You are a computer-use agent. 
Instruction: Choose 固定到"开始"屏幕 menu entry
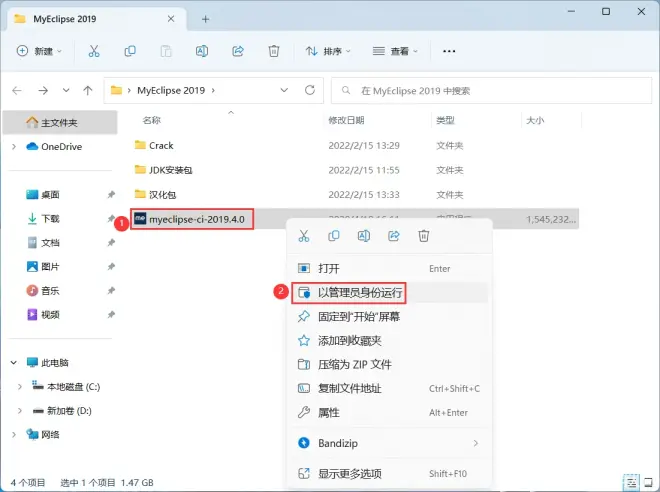[389, 316]
